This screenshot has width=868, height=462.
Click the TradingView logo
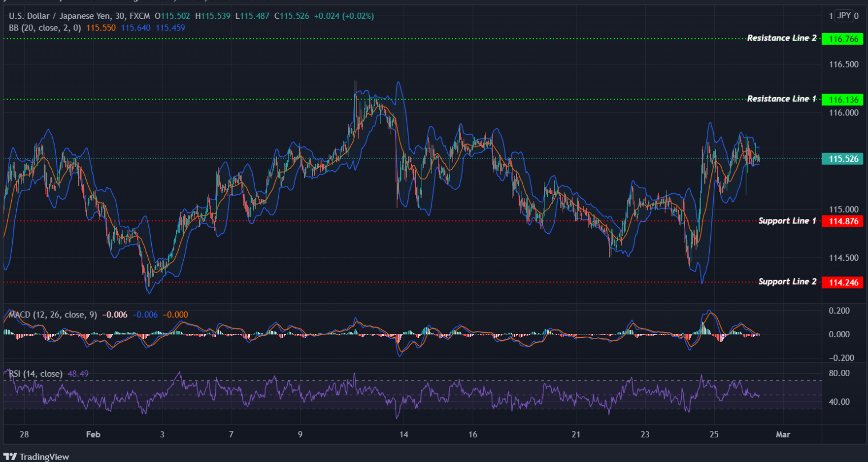click(x=37, y=457)
